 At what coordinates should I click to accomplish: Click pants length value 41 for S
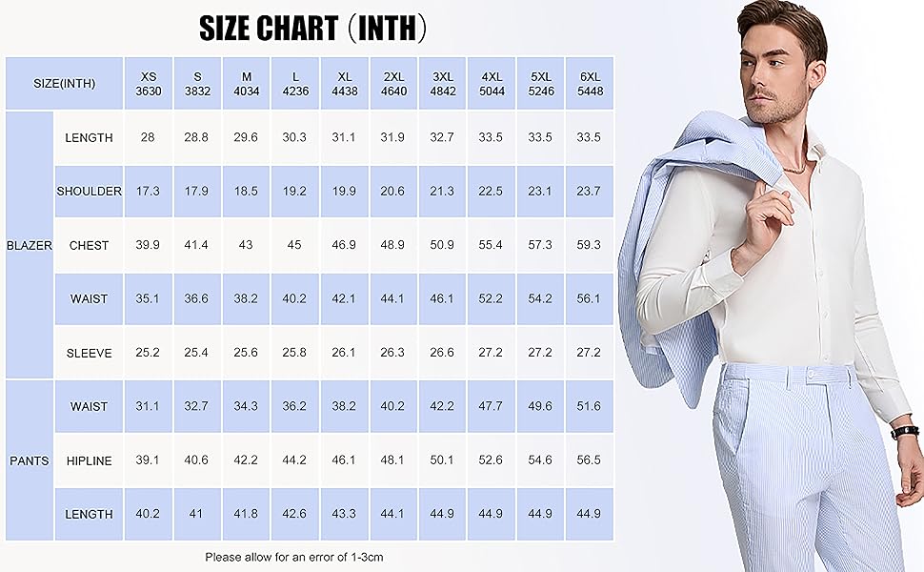pyautogui.click(x=196, y=514)
